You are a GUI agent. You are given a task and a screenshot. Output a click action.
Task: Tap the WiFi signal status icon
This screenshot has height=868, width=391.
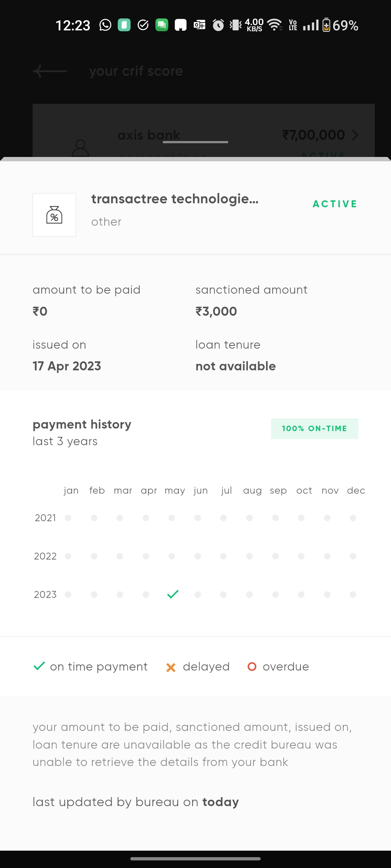(275, 25)
